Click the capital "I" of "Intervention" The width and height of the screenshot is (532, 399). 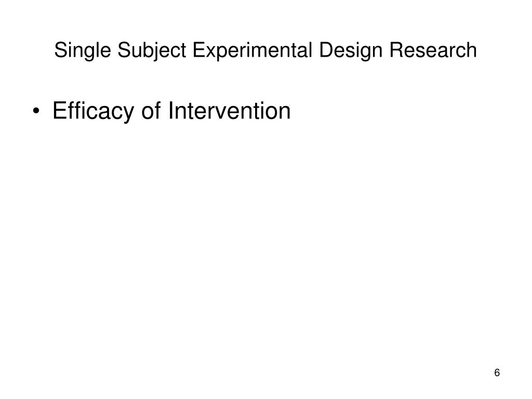(x=170, y=110)
